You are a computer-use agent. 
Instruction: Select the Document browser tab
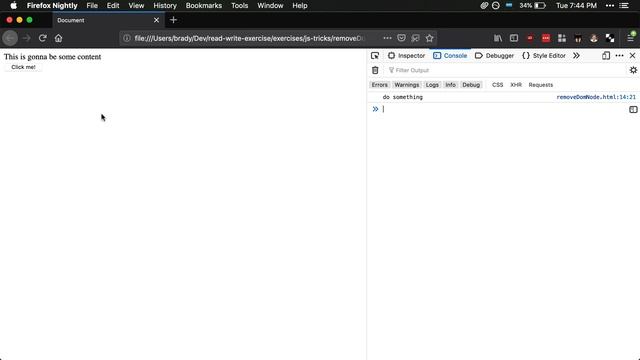108,20
